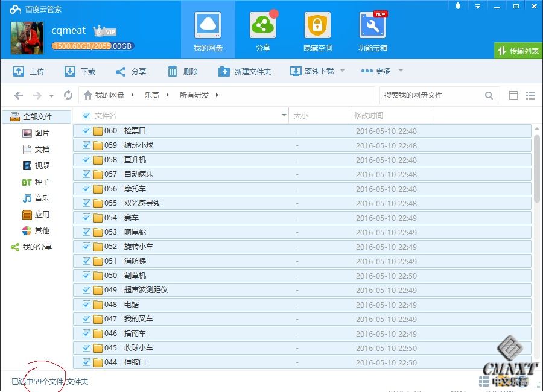Viewport: 543px width, 392px height.
Task: Uncheck the 049 超声波测距仪 checkbox
Action: 86,290
